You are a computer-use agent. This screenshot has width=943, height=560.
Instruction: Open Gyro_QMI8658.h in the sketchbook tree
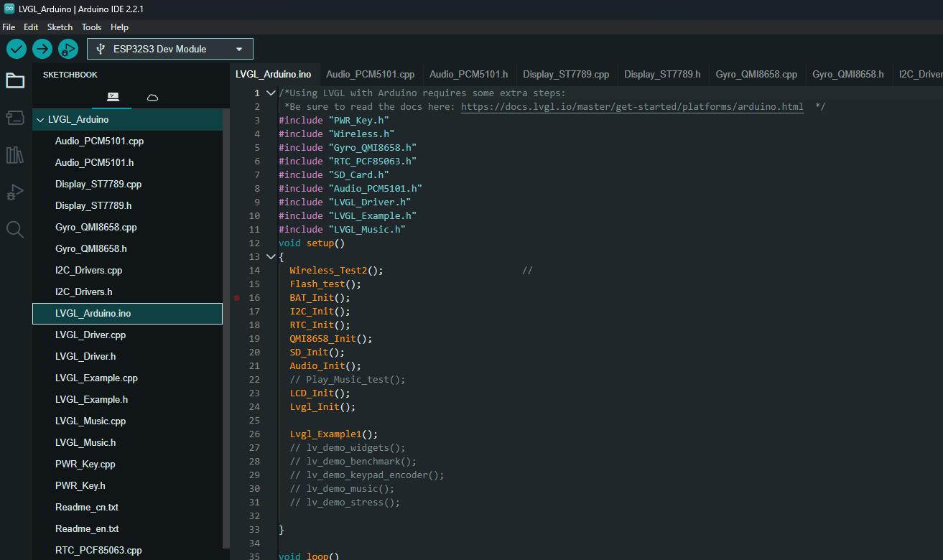click(127, 249)
